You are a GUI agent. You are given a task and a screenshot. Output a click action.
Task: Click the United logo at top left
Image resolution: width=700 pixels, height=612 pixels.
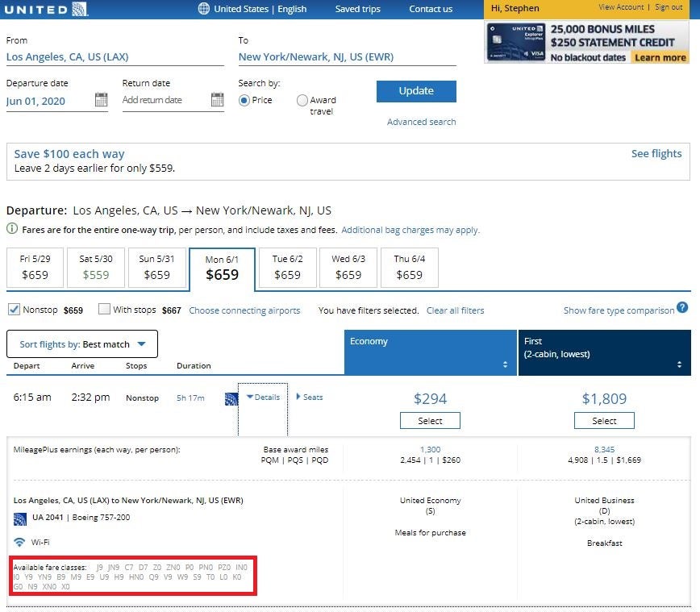47,9
